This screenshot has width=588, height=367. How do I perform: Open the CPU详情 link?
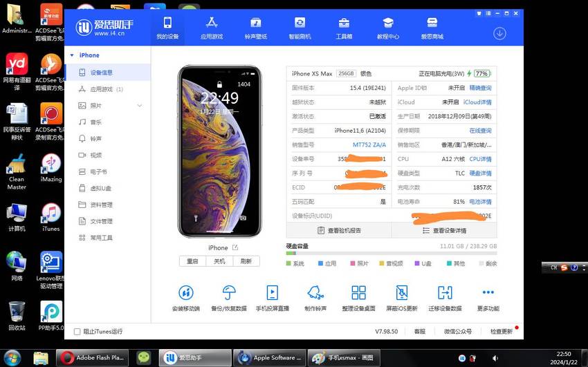click(480, 159)
